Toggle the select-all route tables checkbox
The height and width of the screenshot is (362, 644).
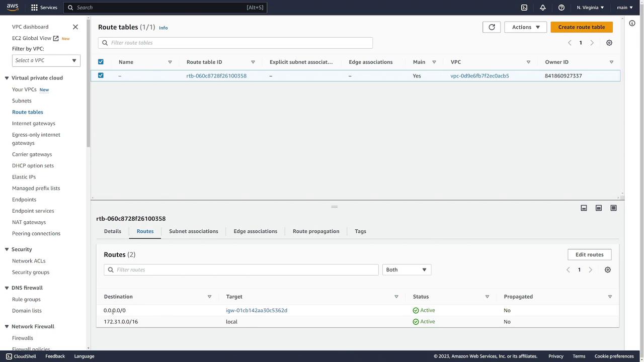pos(101,62)
